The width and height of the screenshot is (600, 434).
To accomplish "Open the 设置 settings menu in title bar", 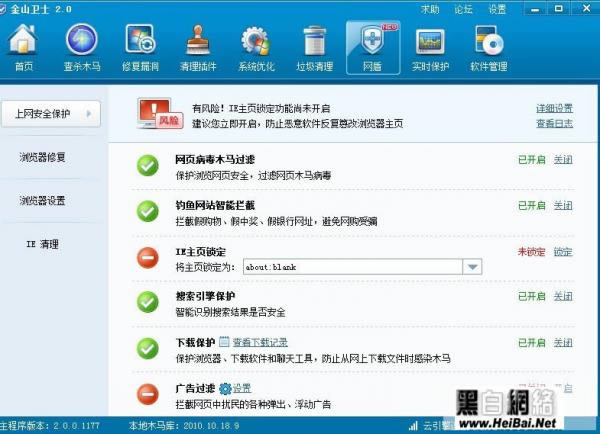I will (497, 9).
